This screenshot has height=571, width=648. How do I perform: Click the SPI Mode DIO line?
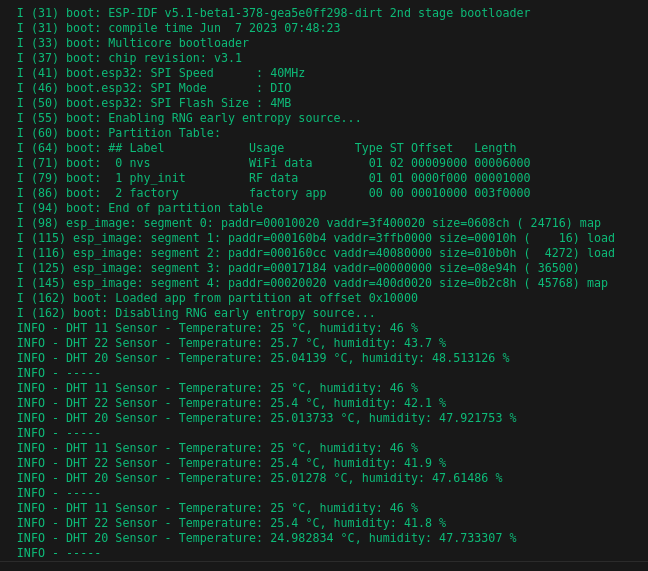(154, 88)
